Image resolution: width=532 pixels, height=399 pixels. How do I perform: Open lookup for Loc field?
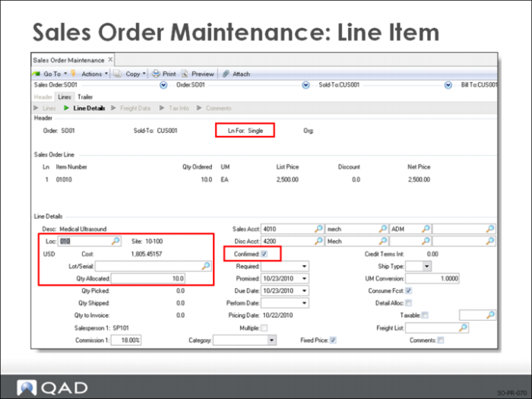116,241
